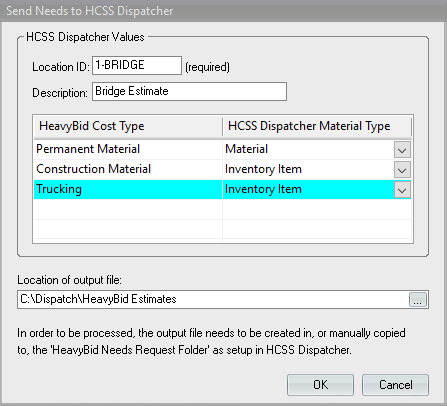Open the Construction Material type dropdown
Image resolution: width=447 pixels, height=406 pixels.
click(402, 170)
